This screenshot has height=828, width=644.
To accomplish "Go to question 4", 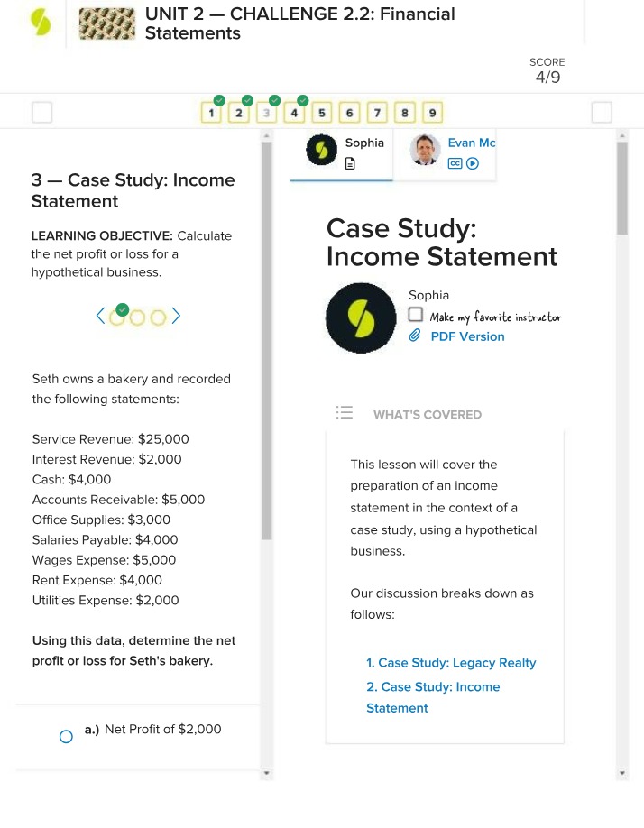I will coord(294,113).
